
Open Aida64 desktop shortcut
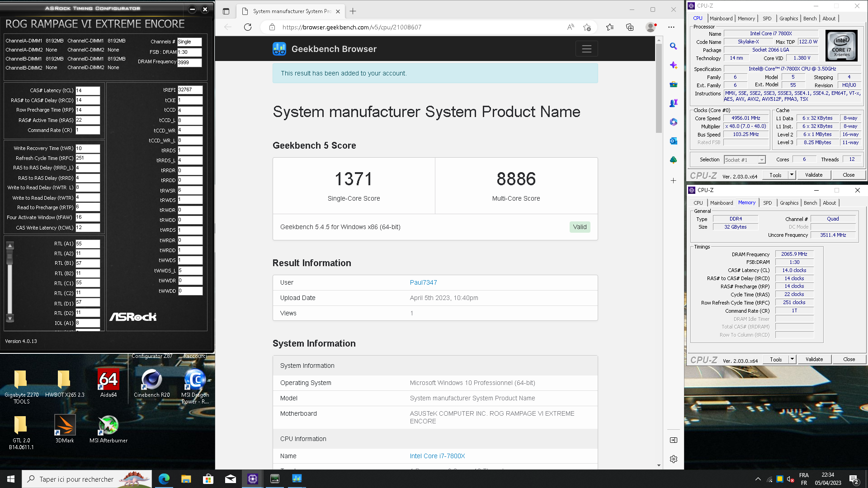point(108,383)
